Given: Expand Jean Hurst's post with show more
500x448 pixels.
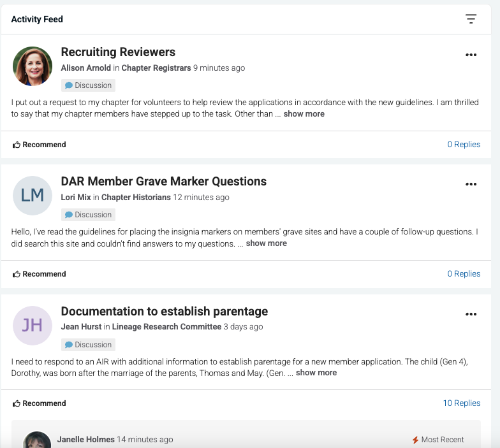Looking at the screenshot, I should tap(316, 372).
